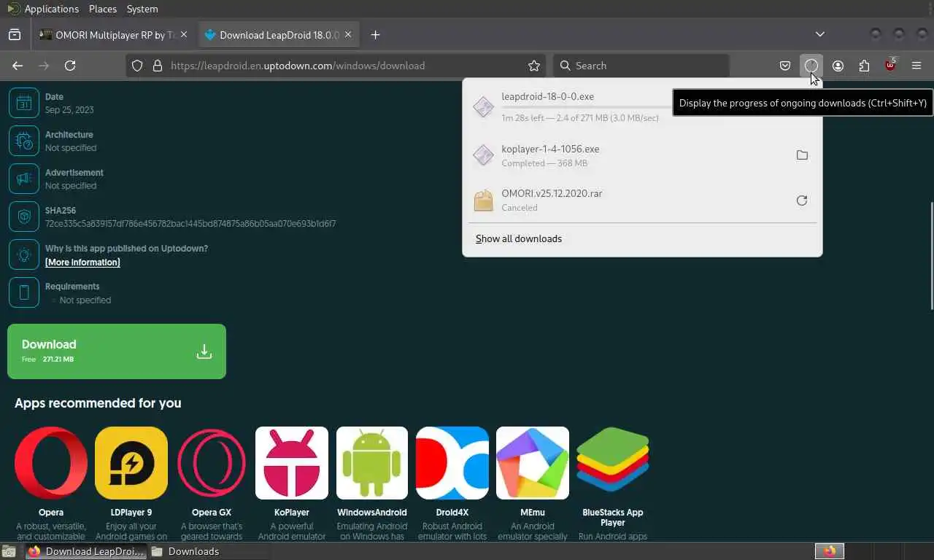Open the Firefox hamburger menu

(916, 66)
